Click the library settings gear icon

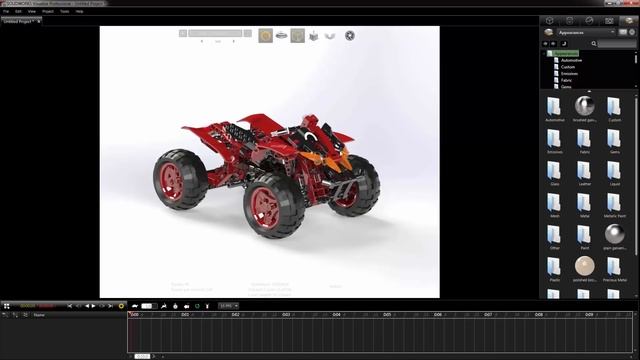pyautogui.click(x=632, y=32)
